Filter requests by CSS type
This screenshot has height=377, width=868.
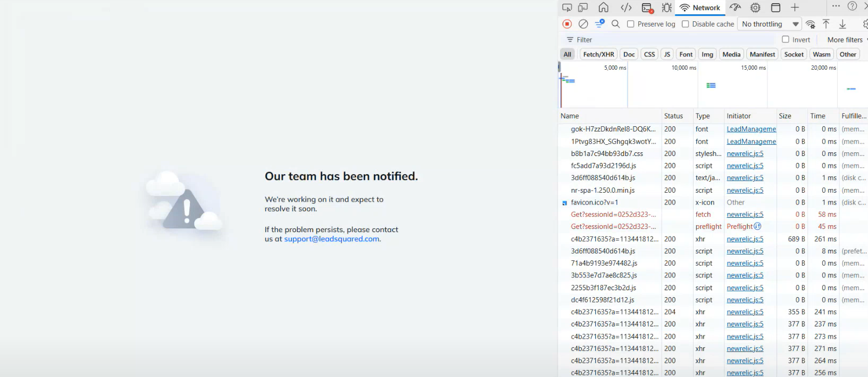click(x=649, y=54)
